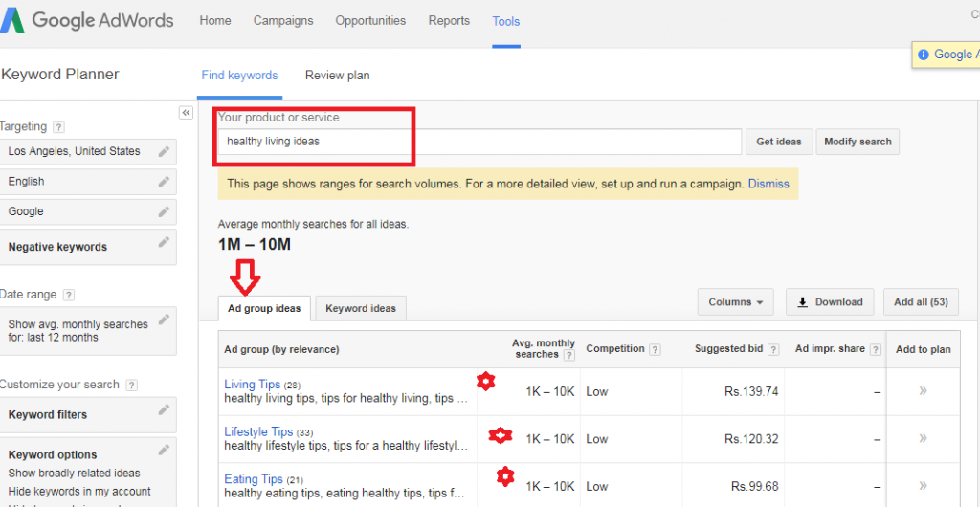Add Lifestyle Tips group to plan
Screen dimensions: 980x507
coord(923,438)
